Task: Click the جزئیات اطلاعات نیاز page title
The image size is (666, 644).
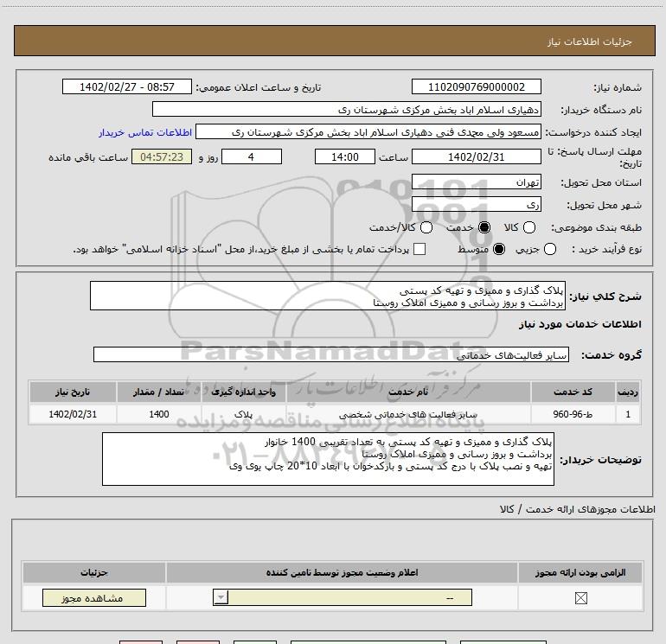Action: coord(590,41)
